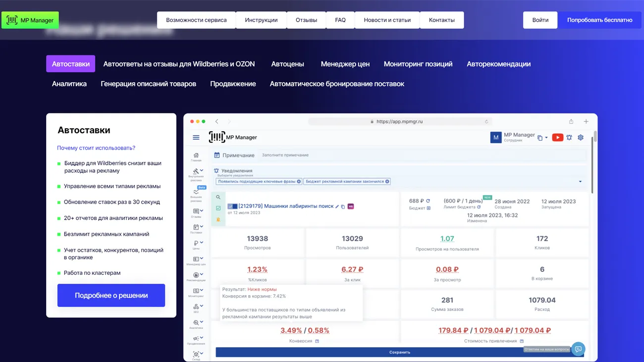644x362 pixels.
Task: Expand the notifications dropdown arrow
Action: point(580,182)
